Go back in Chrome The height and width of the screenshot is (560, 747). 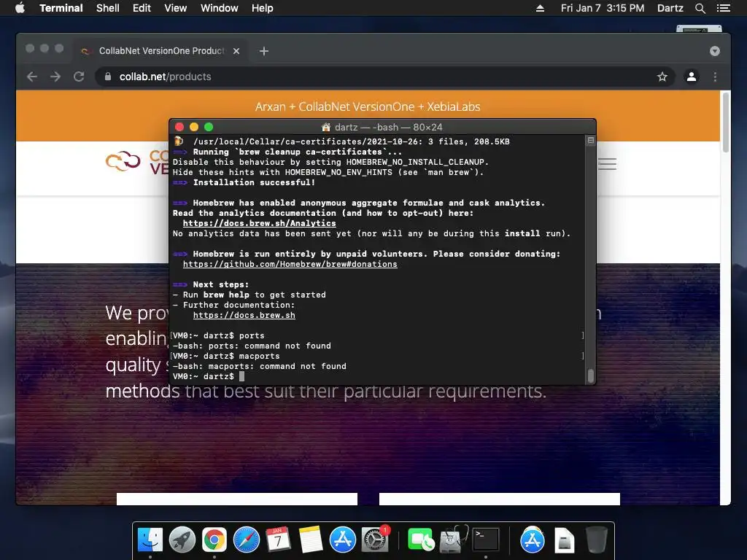pyautogui.click(x=32, y=77)
